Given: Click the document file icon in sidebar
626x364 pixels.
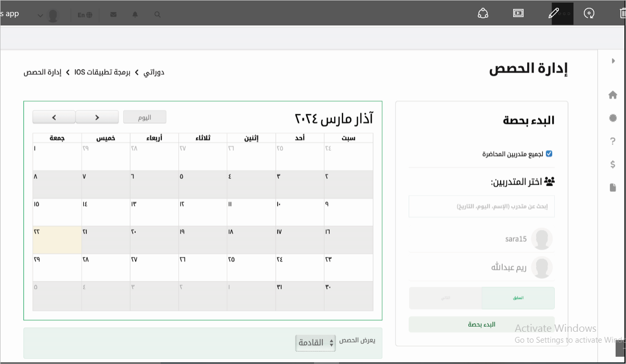Looking at the screenshot, I should [612, 187].
